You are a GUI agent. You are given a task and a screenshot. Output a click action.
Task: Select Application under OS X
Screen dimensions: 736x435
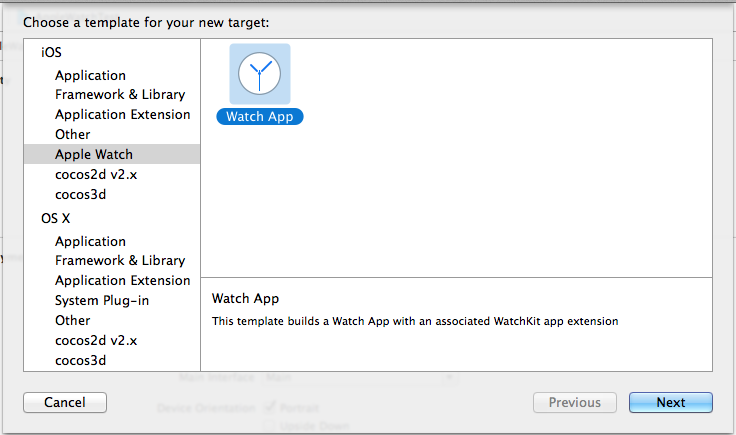[x=90, y=241]
